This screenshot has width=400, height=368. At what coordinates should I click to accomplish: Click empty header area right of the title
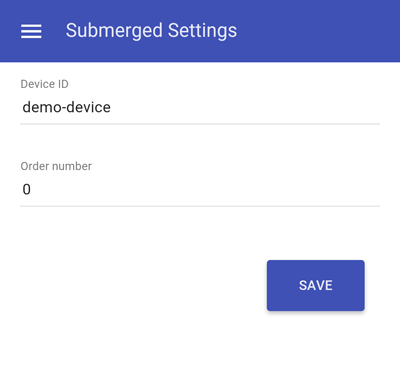pos(317,31)
